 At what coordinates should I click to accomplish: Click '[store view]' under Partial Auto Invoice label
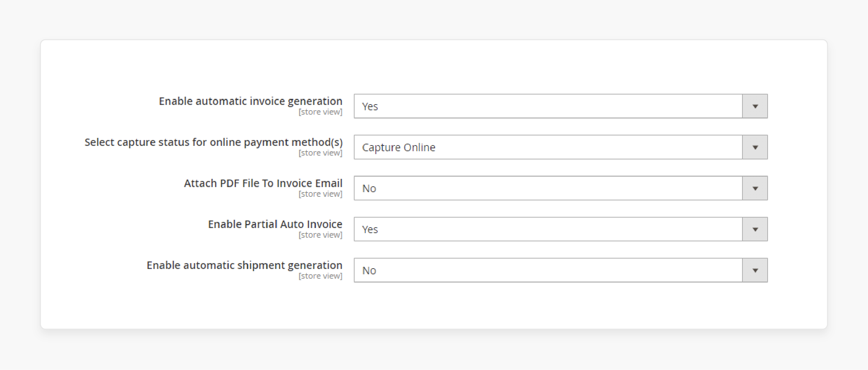320,235
